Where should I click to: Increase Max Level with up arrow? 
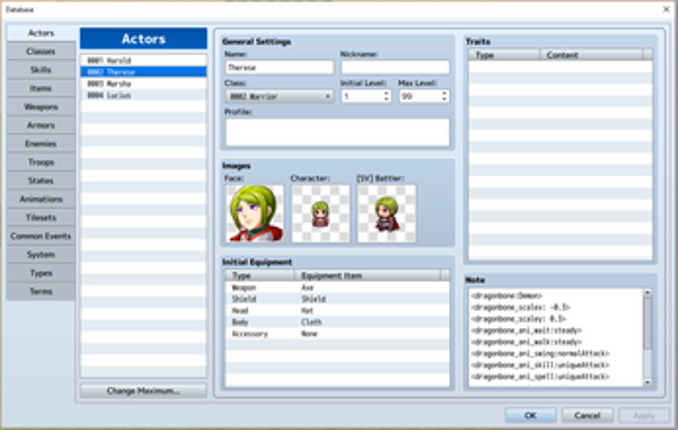click(x=444, y=93)
